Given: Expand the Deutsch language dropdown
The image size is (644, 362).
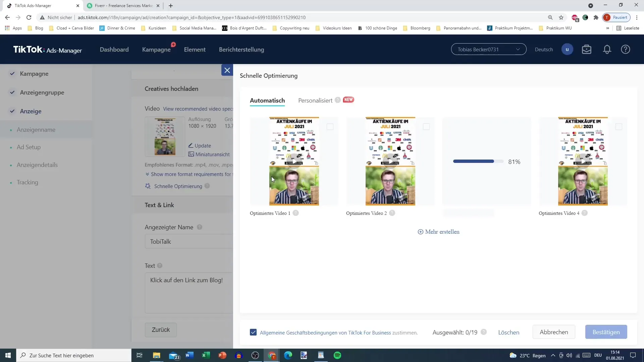Looking at the screenshot, I should pyautogui.click(x=544, y=49).
